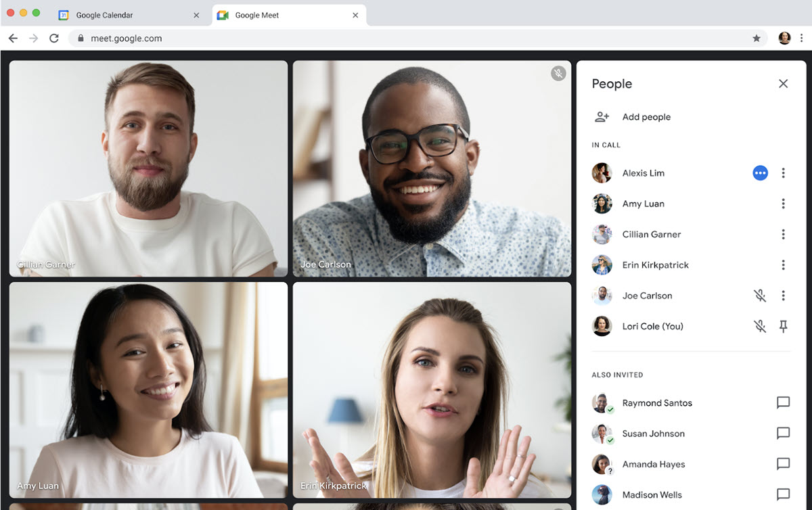Close the People side panel
This screenshot has height=510, width=812.
coord(783,84)
